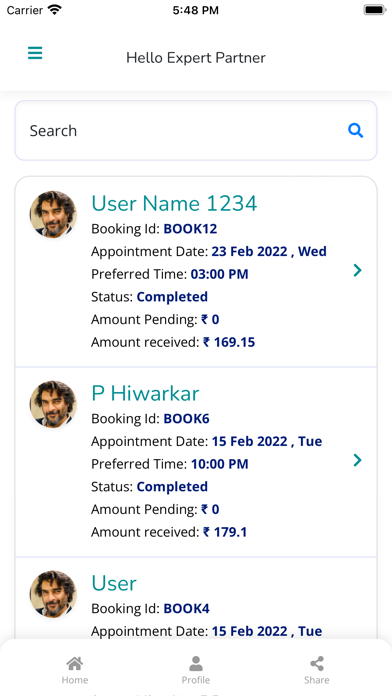
Task: Tap the User name heading for BOOK4
Action: (x=114, y=583)
